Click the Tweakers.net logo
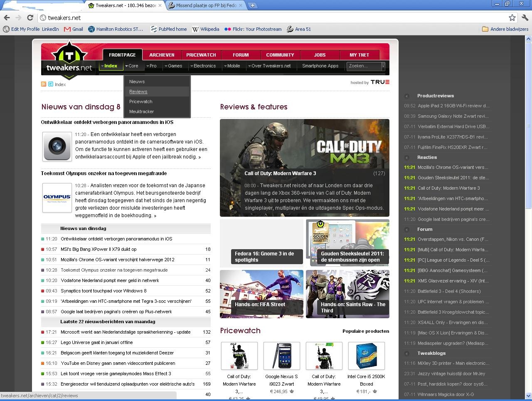Screen dimensions: 532x401 [69, 60]
